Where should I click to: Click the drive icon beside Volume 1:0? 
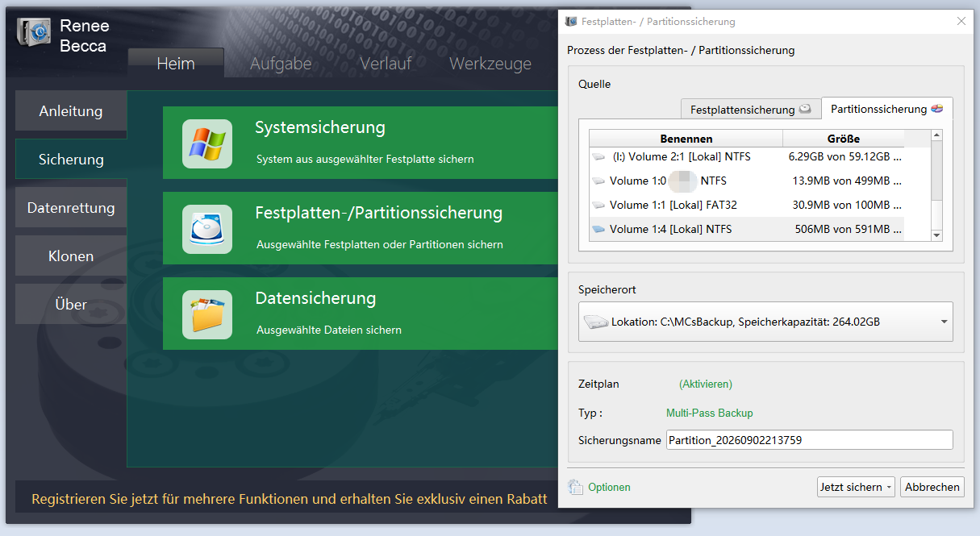tap(598, 181)
